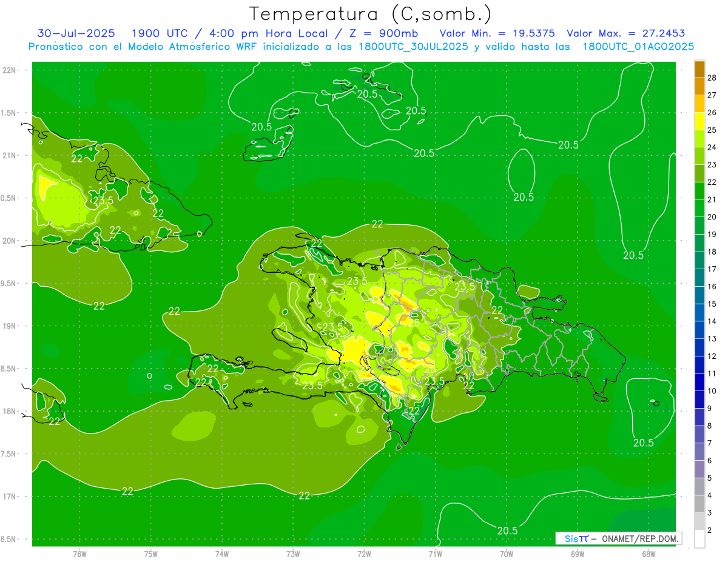
Task: Click the "26" legend scale value
Action: pos(712,112)
